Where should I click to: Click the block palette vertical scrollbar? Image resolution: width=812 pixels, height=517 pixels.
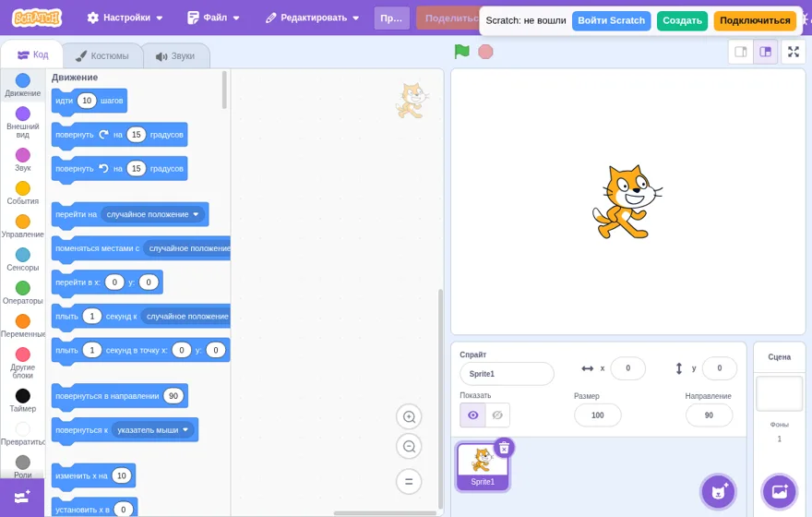click(224, 90)
